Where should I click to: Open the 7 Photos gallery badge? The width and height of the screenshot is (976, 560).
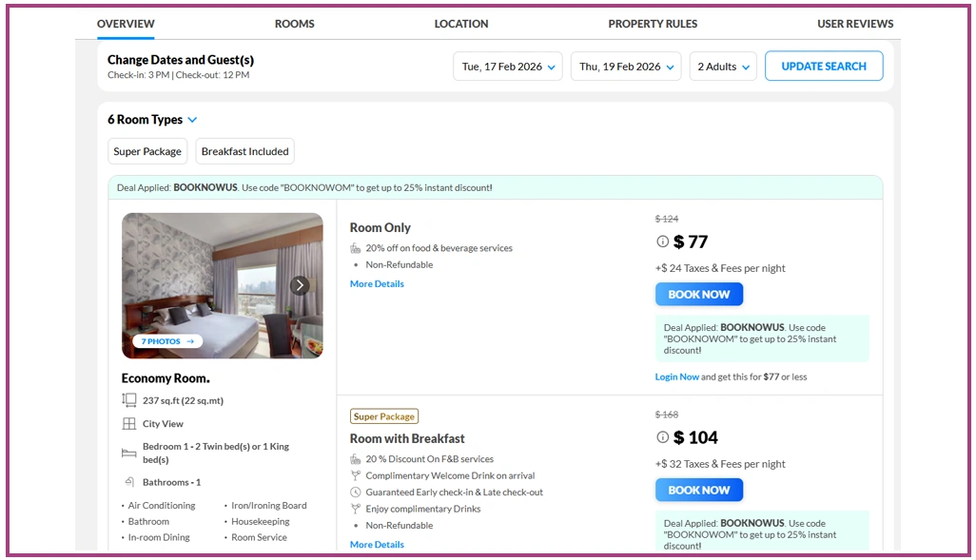(167, 341)
